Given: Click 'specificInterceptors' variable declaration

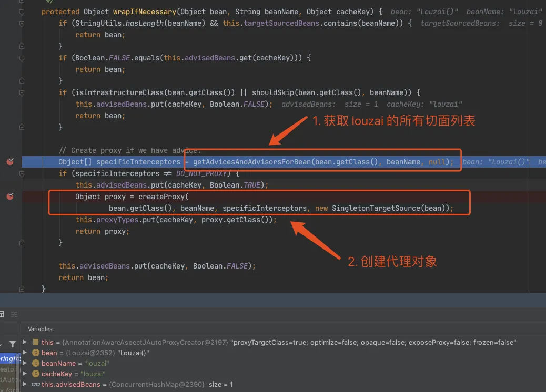Looking at the screenshot, I should pos(138,162).
